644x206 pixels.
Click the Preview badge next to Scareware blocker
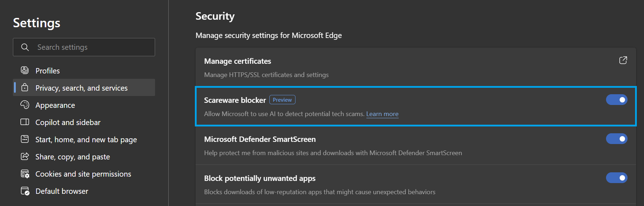[282, 100]
